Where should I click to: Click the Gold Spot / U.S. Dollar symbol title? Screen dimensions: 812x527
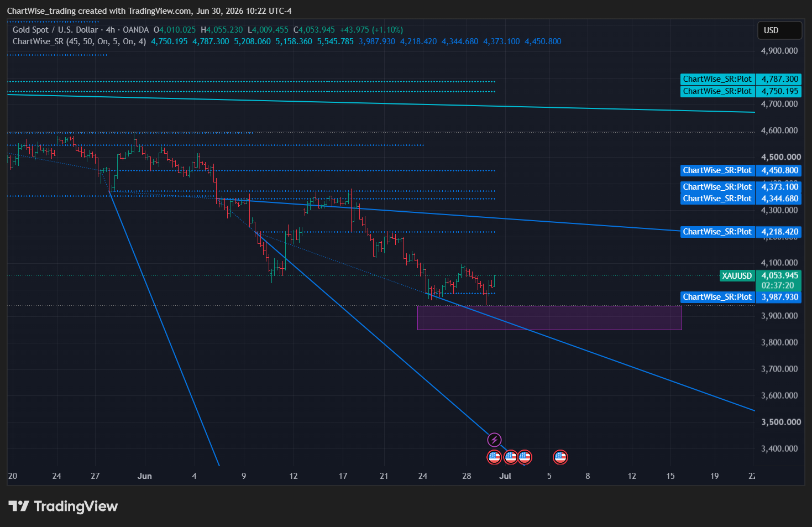[55, 30]
